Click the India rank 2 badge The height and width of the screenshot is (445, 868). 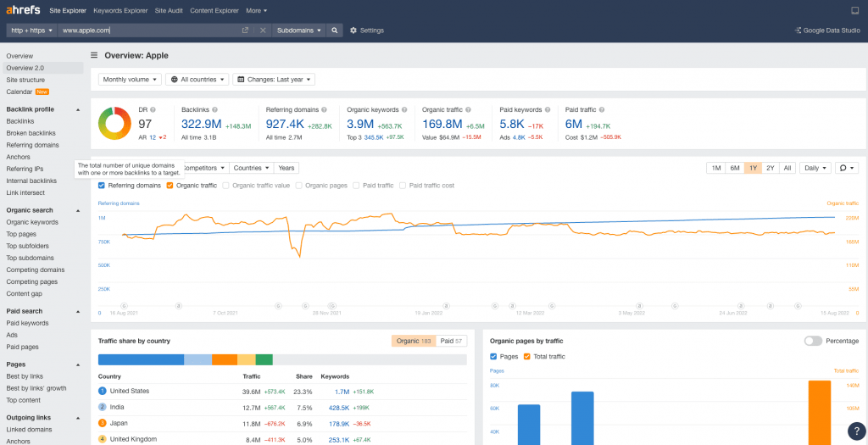tap(102, 408)
